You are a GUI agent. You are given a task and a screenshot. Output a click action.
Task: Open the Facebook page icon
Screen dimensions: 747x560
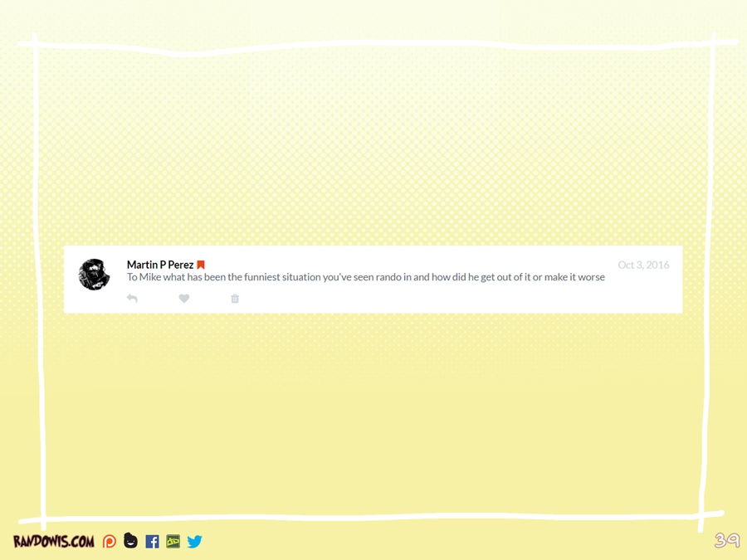152,542
